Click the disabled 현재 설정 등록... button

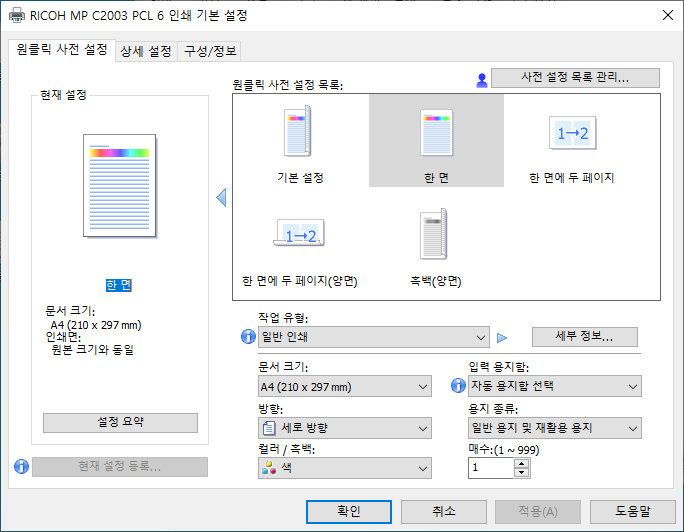point(120,467)
